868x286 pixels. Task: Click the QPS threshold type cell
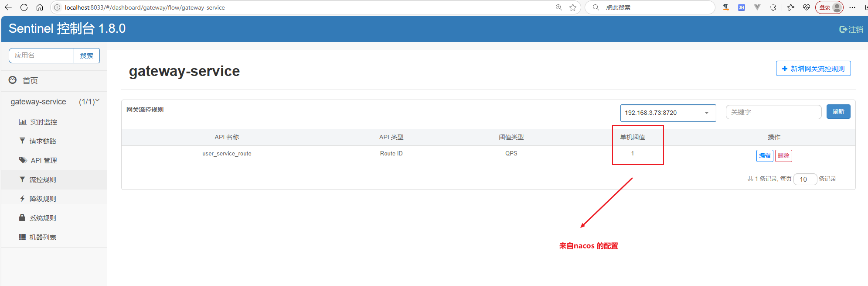[x=511, y=154]
